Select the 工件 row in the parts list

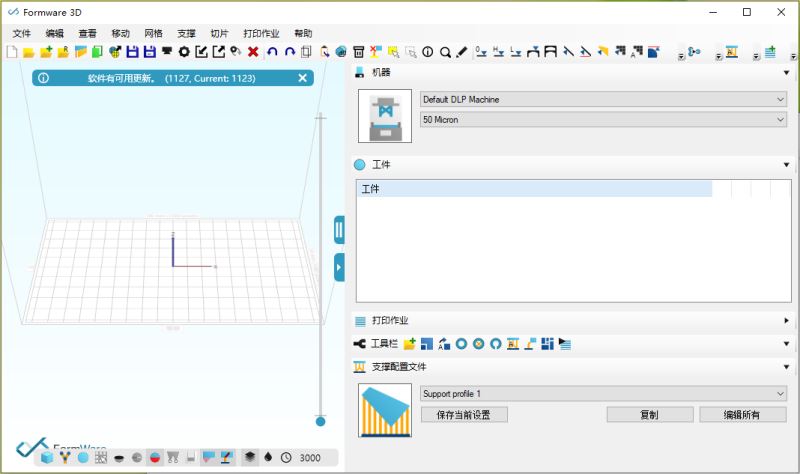[x=534, y=189]
